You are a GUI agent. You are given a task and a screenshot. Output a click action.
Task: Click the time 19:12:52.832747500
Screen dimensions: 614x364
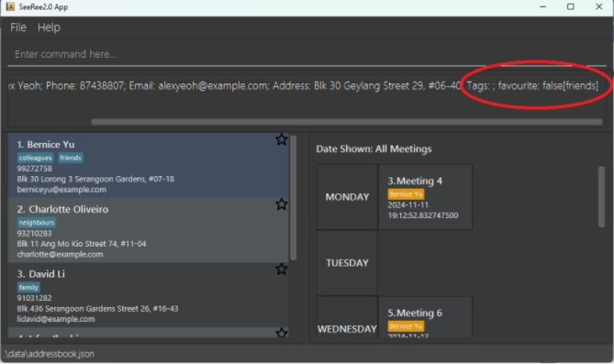coord(423,215)
